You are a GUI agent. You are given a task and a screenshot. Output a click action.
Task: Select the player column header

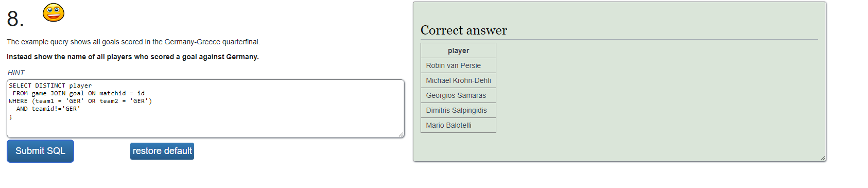[458, 50]
